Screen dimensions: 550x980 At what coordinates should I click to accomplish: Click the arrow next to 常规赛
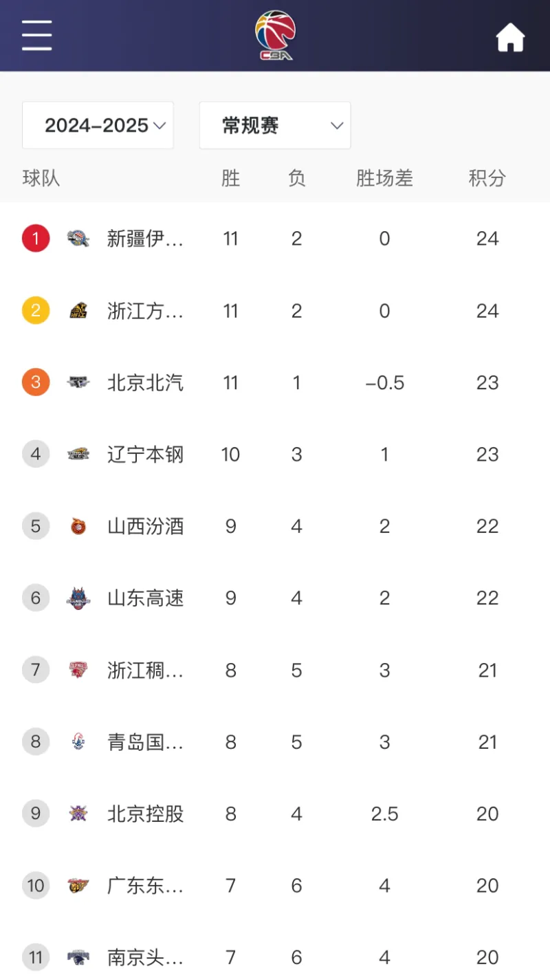pyautogui.click(x=337, y=125)
